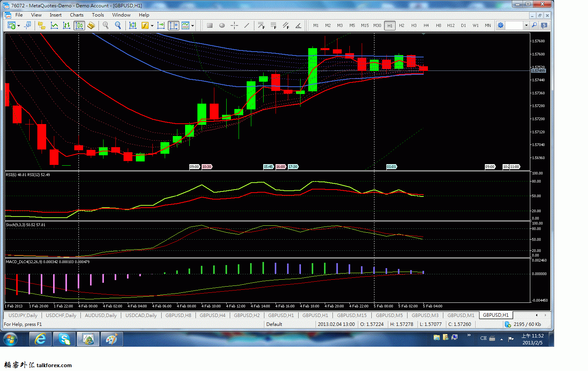Open the Profiles folder icon
Viewport: 588px width, 371px height.
[x=42, y=25]
